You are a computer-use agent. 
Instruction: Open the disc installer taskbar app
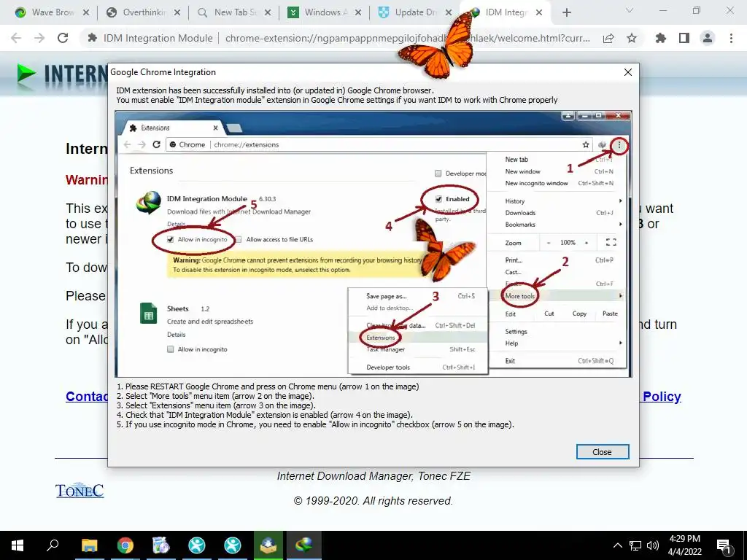160,545
